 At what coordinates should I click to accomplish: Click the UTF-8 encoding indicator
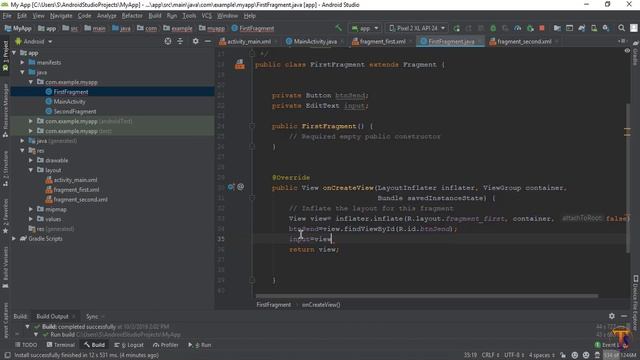513,355
